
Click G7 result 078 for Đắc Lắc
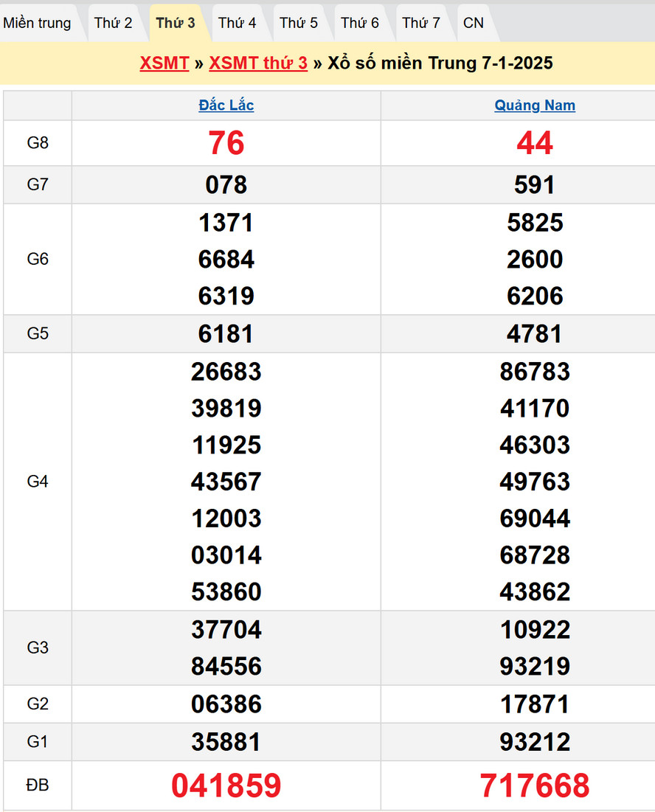pyautogui.click(x=226, y=185)
